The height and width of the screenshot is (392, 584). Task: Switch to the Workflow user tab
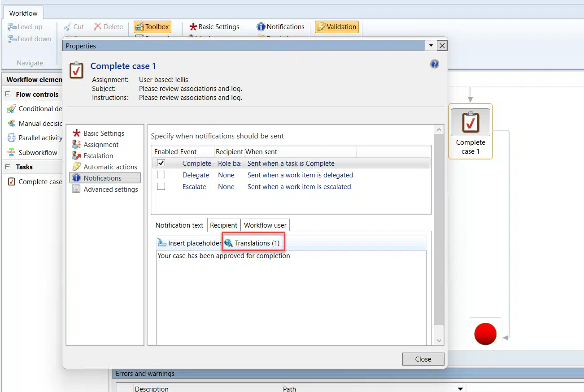pos(265,225)
